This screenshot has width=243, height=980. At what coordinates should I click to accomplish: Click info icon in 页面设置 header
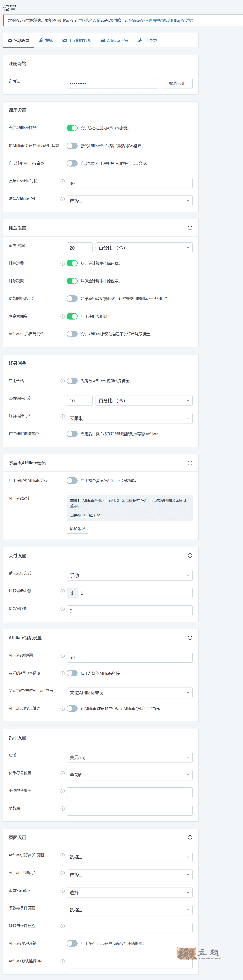(x=190, y=837)
